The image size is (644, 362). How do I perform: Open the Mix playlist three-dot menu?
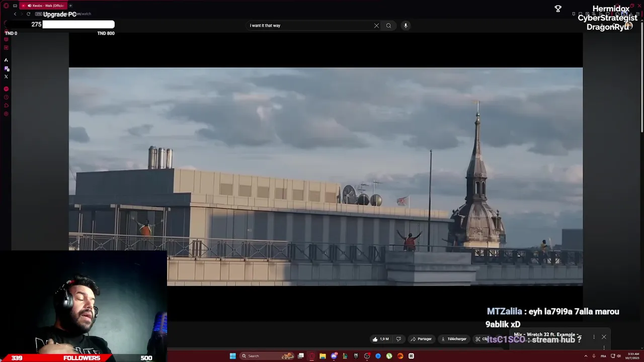tap(594, 337)
